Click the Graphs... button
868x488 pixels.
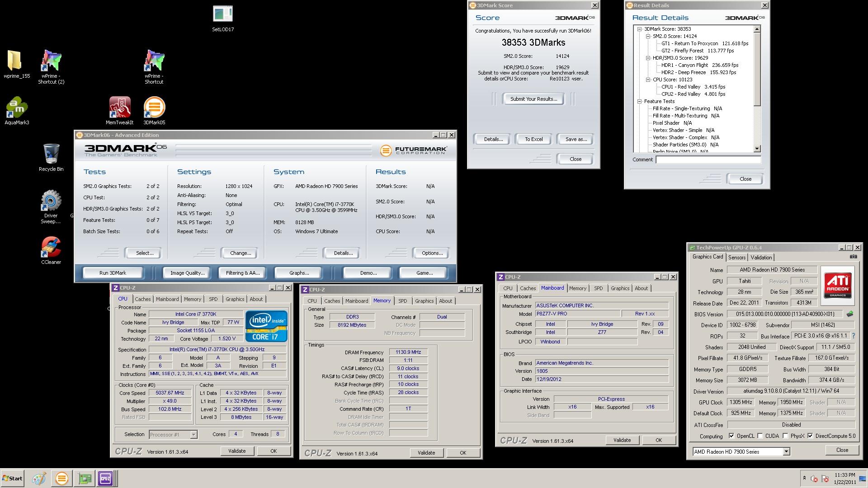(x=299, y=273)
